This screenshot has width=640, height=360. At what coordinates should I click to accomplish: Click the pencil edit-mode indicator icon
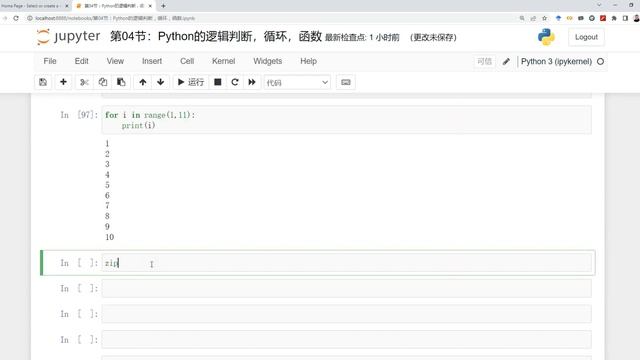506,61
